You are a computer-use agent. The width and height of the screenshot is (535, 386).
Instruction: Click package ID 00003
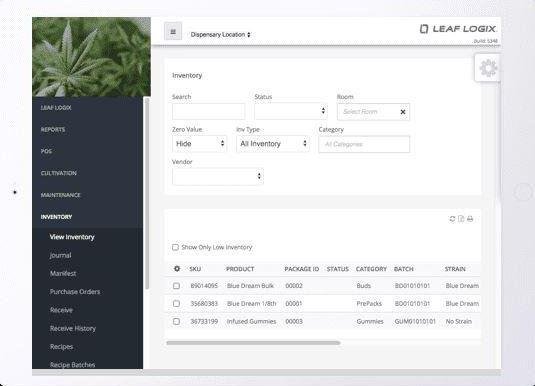tap(294, 321)
